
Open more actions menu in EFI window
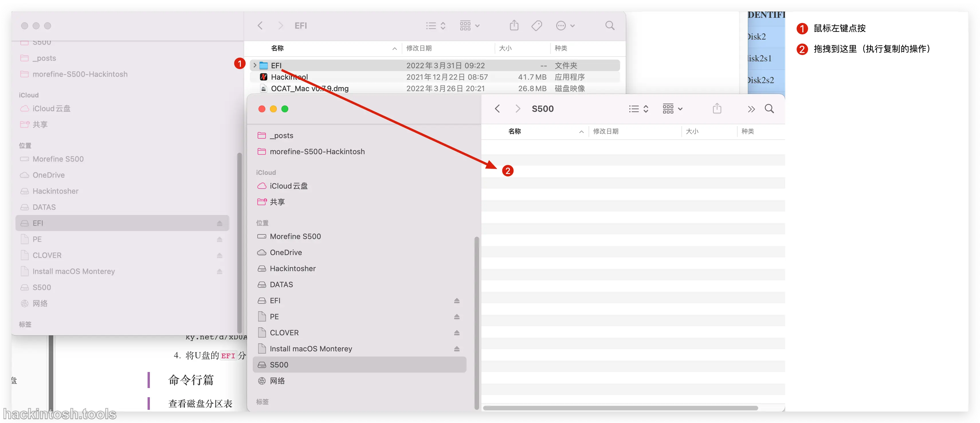565,26
